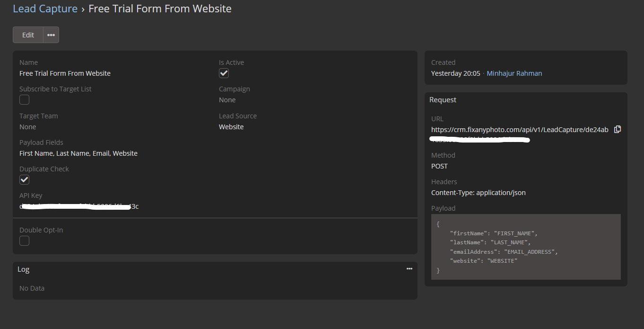Go back to Lead Capture list
This screenshot has height=329, width=644.
45,9
